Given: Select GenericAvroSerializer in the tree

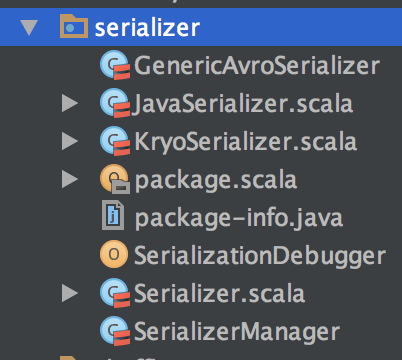Looking at the screenshot, I should coord(257,66).
